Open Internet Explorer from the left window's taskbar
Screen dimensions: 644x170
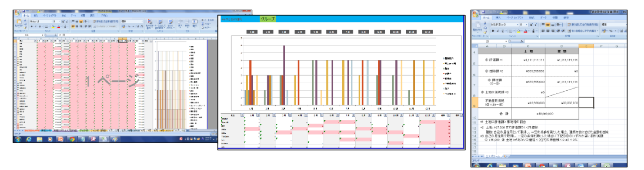click(x=28, y=139)
